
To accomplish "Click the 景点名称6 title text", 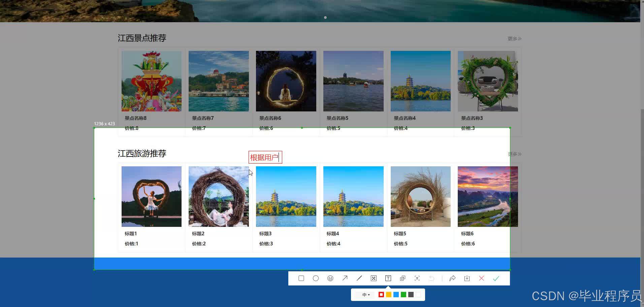I will tap(270, 118).
